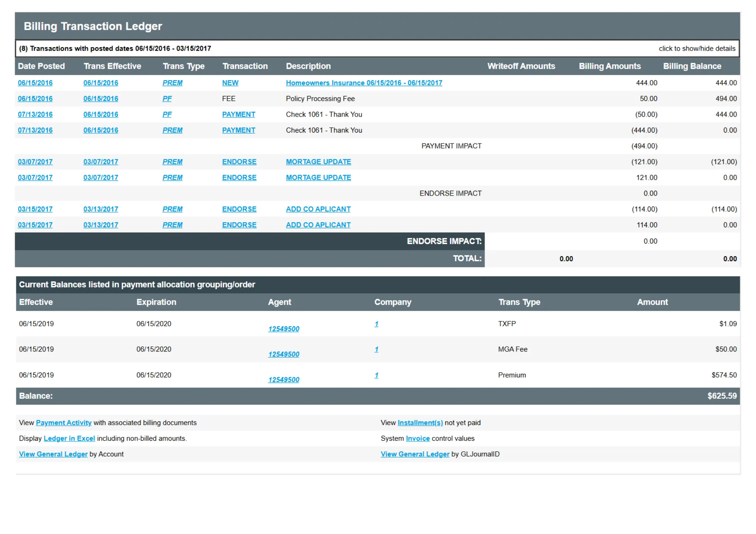Click company 1 link in Premium row
This screenshot has width=756, height=534.
pos(376,375)
